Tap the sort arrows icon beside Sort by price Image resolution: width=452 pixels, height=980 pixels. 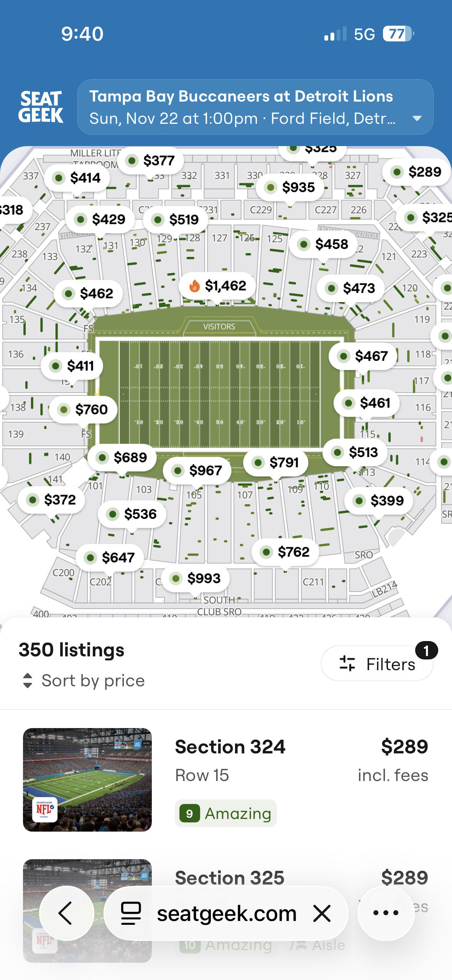28,681
